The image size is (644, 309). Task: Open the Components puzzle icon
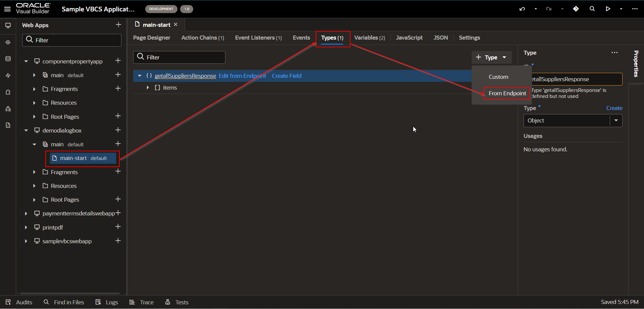click(x=8, y=92)
